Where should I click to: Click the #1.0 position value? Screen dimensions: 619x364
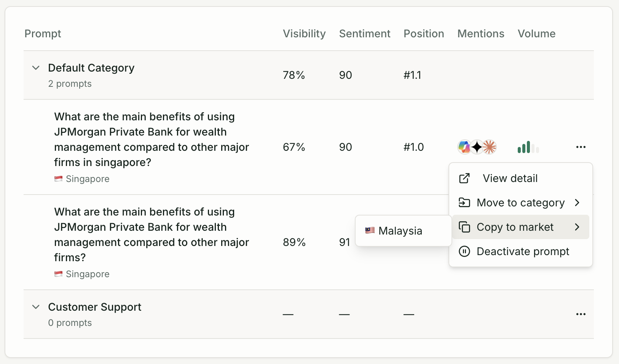pos(413,147)
